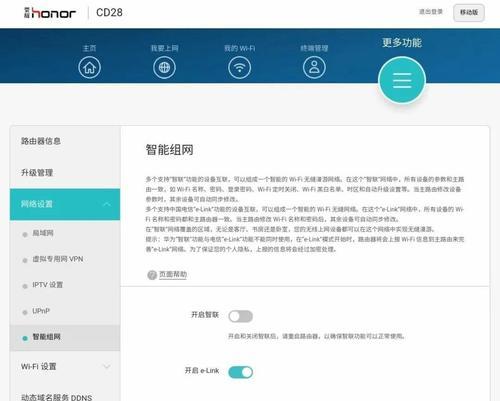Image resolution: width=500 pixels, height=401 pixels.
Task: Go to the IPTV 设置 submenu item
Action: click(x=48, y=285)
